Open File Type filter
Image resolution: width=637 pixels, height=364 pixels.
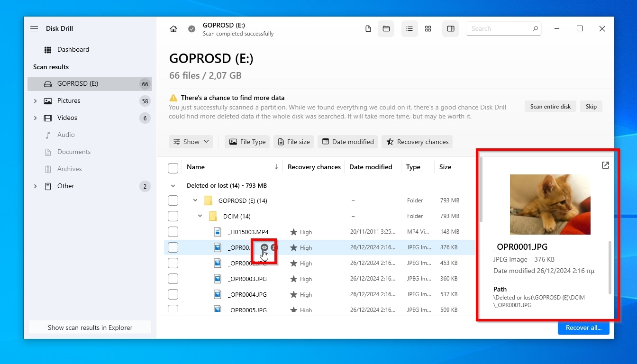[247, 142]
